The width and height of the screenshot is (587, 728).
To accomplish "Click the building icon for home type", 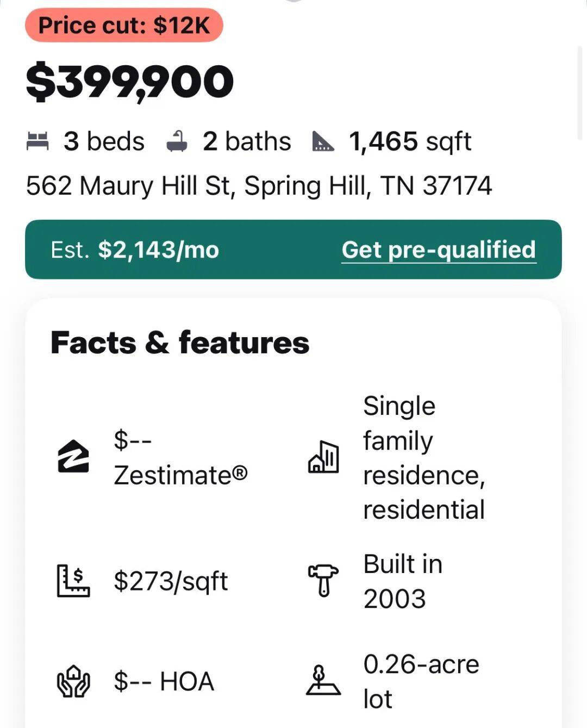I will coord(323,457).
